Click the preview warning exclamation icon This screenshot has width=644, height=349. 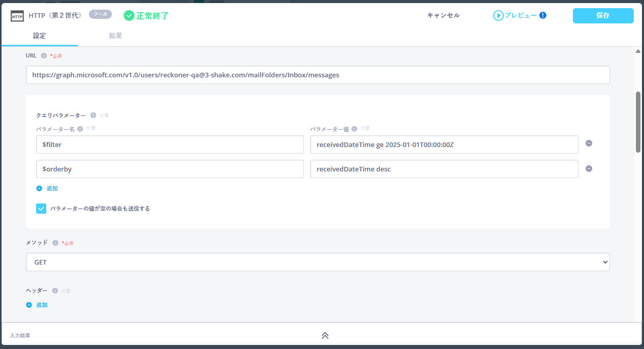543,15
